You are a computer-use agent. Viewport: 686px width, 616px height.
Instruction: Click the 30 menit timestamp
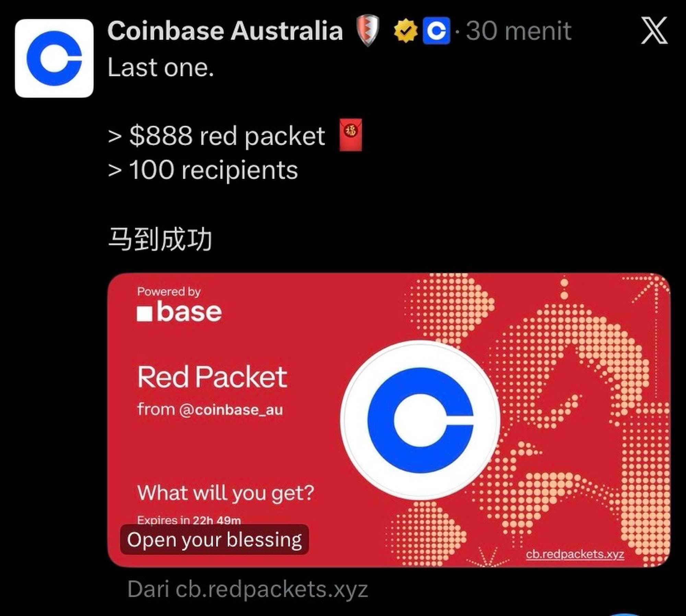click(x=519, y=31)
